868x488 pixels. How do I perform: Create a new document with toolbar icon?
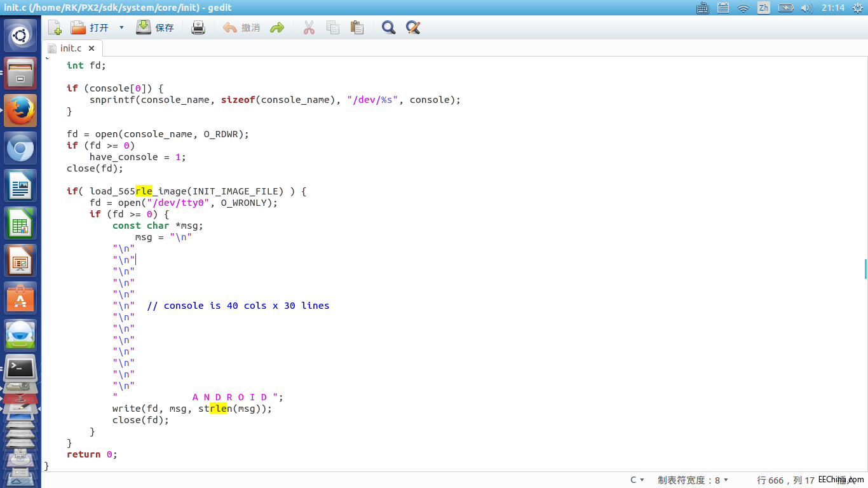55,27
